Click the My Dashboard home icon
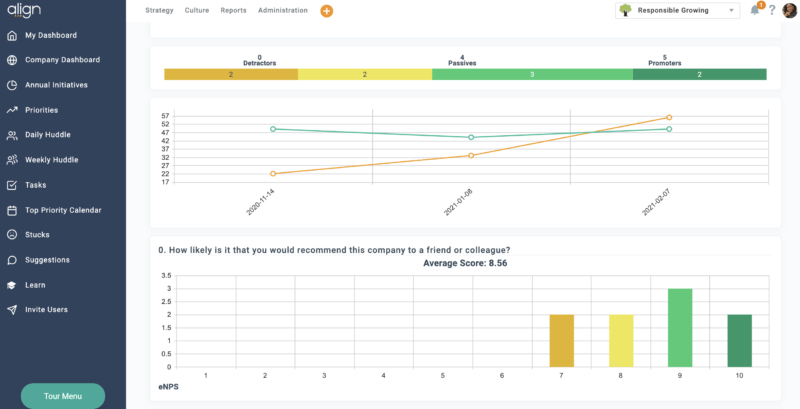The height and width of the screenshot is (409, 800). coord(12,35)
